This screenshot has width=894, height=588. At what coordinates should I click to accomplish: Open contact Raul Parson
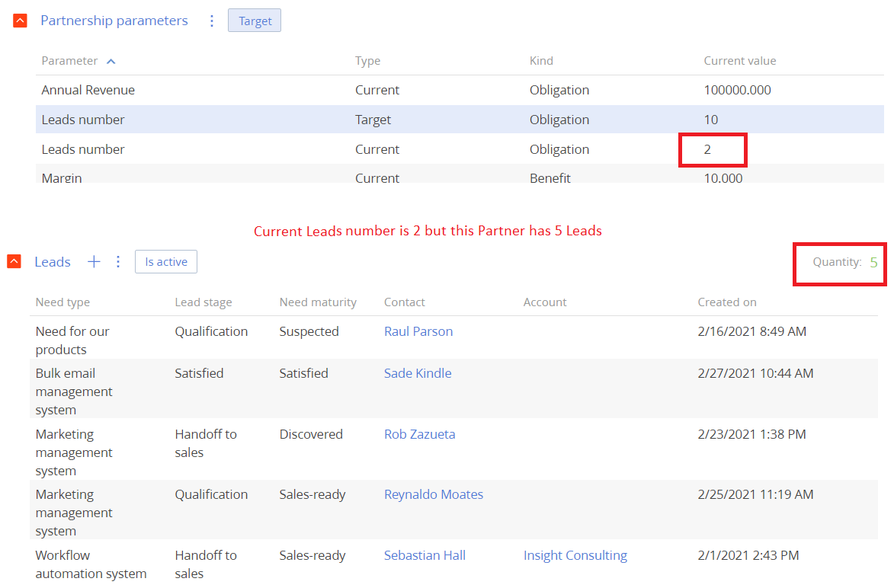pos(418,331)
